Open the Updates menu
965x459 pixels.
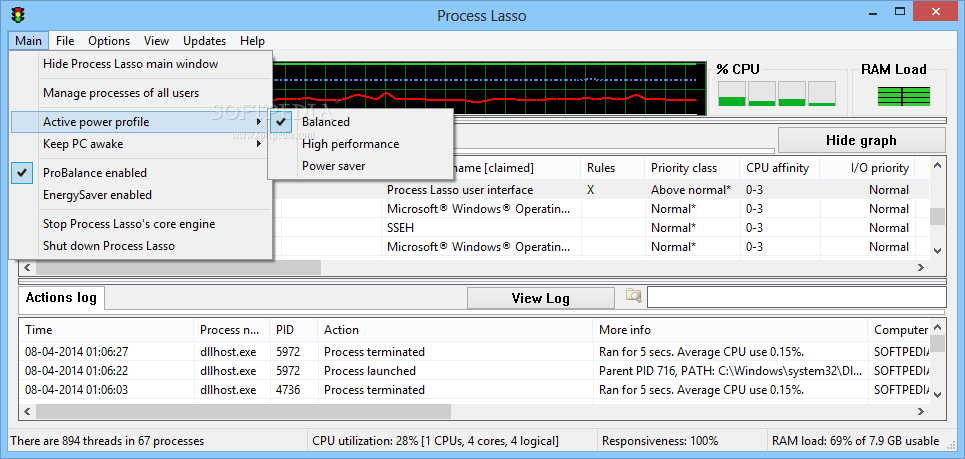point(204,41)
